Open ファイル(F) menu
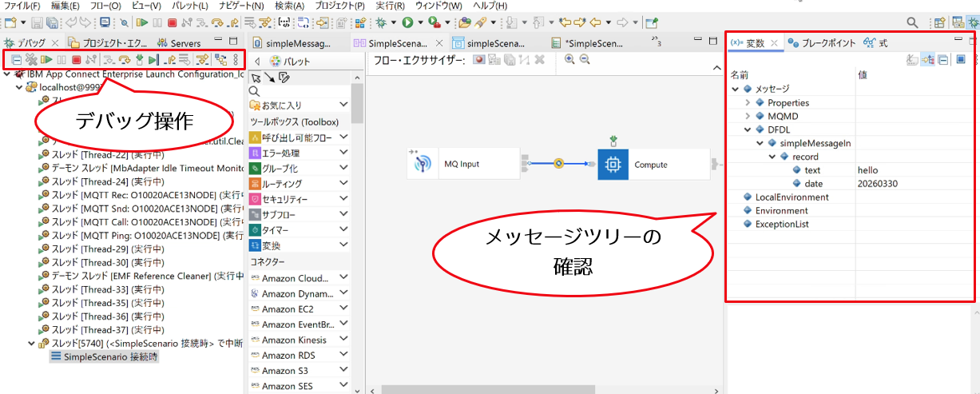The height and width of the screenshot is (394, 980). point(22,6)
